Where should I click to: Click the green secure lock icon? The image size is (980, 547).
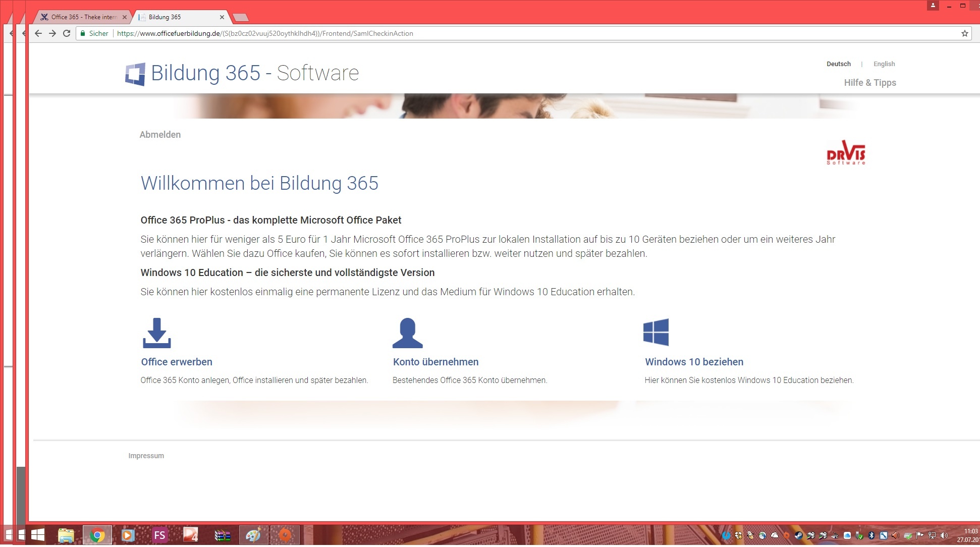83,33
